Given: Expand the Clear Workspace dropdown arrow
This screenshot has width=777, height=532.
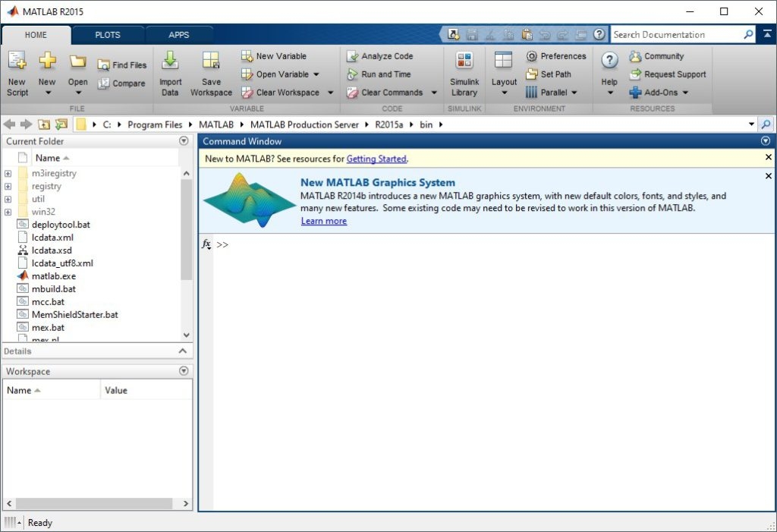Looking at the screenshot, I should pyautogui.click(x=330, y=93).
